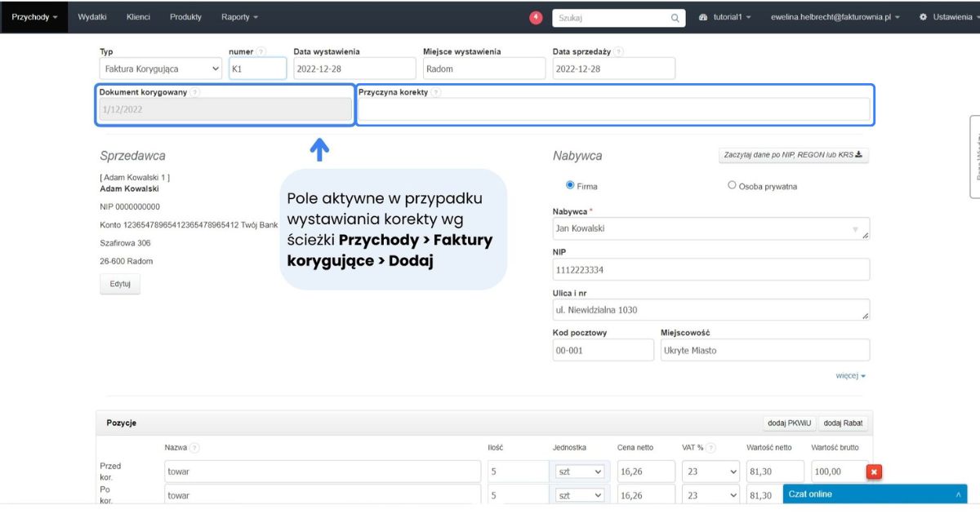Click the numer field containing K1
This screenshot has width=980, height=514.
point(258,69)
